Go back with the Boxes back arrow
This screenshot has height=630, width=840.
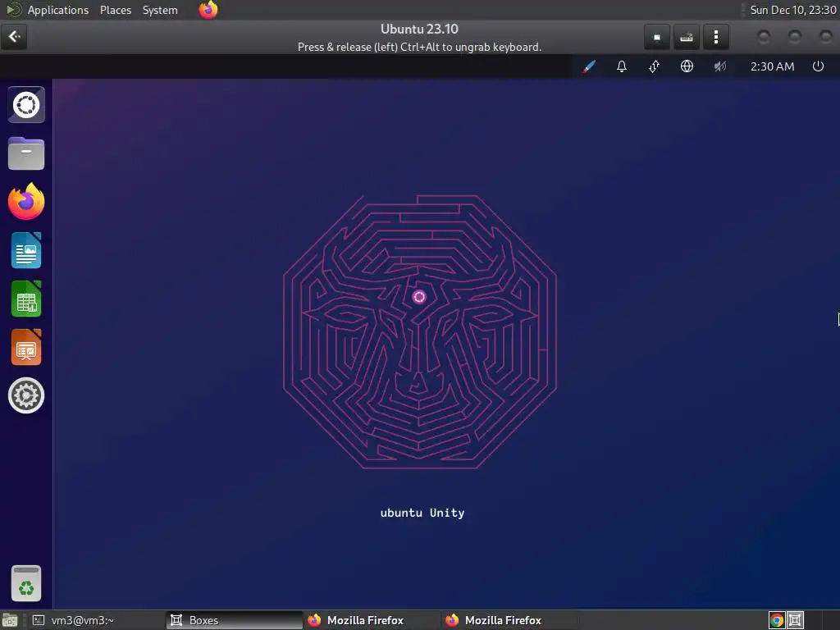click(14, 37)
